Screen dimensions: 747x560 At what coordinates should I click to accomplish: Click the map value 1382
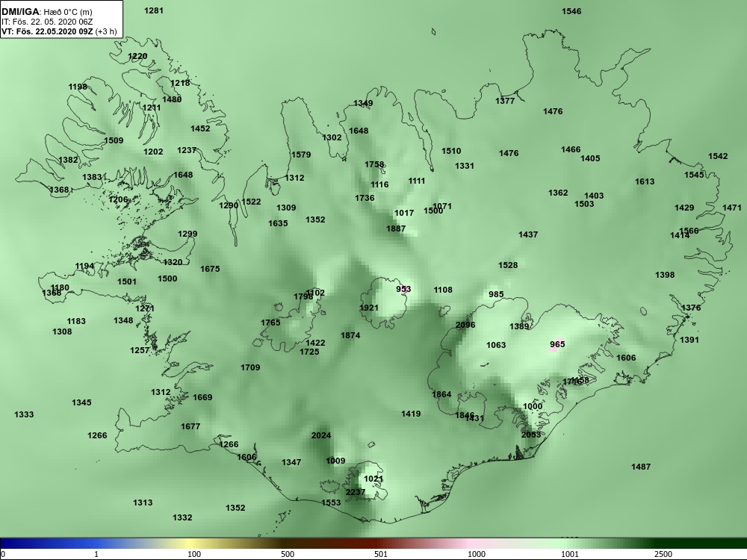pos(68,160)
